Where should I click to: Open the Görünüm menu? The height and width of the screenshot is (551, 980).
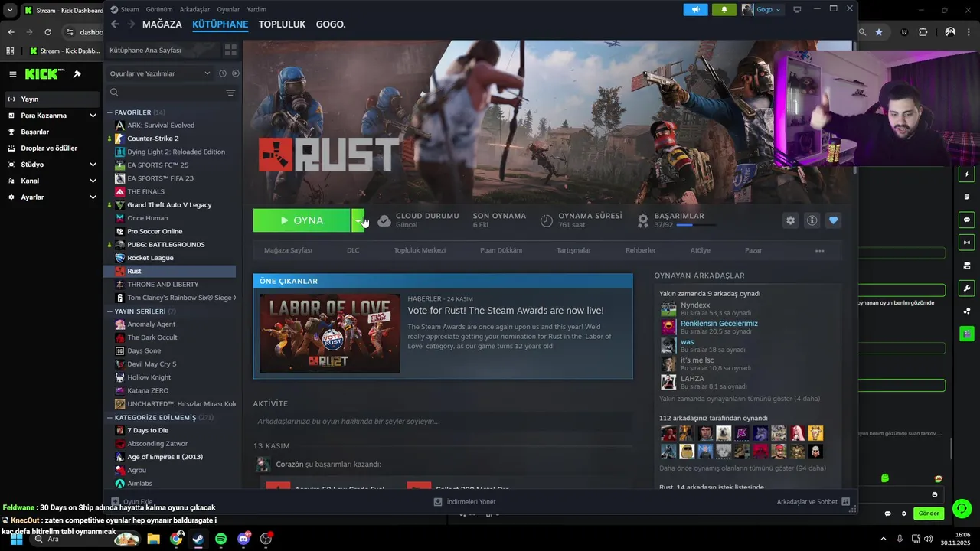pyautogui.click(x=159, y=9)
